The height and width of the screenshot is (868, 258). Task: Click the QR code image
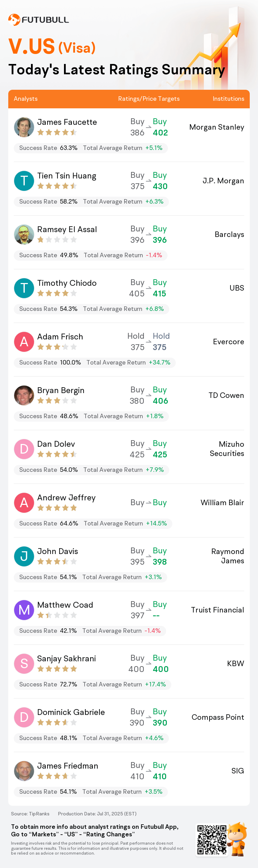point(212,840)
